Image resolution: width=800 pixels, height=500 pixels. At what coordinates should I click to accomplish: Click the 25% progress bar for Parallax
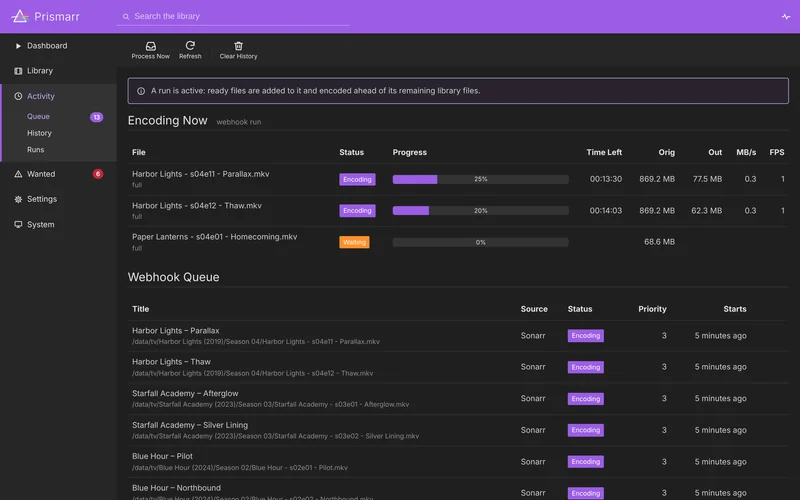[480, 179]
